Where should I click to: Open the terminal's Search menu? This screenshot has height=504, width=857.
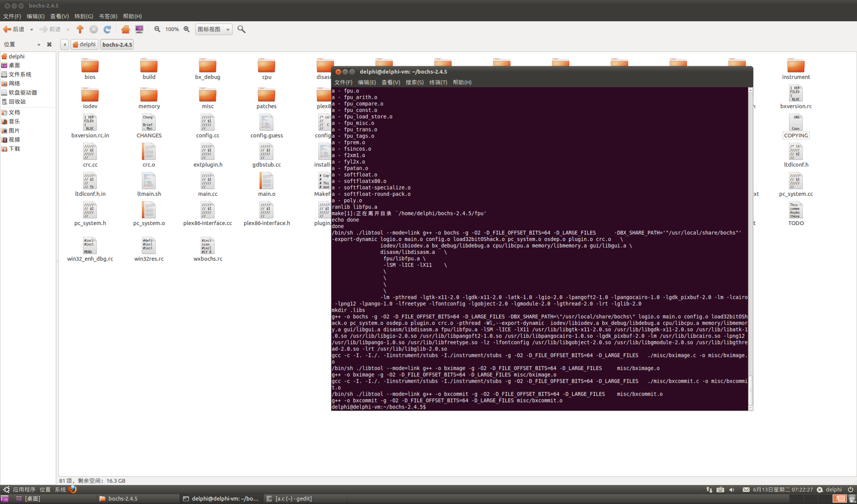[414, 82]
